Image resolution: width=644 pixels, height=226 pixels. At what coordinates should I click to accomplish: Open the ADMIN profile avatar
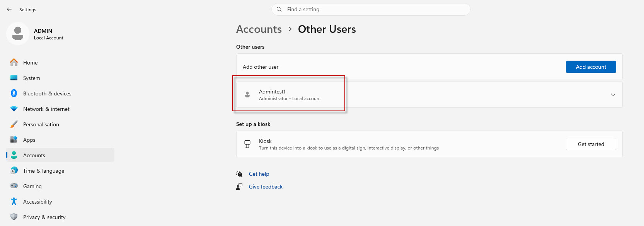[x=18, y=34]
